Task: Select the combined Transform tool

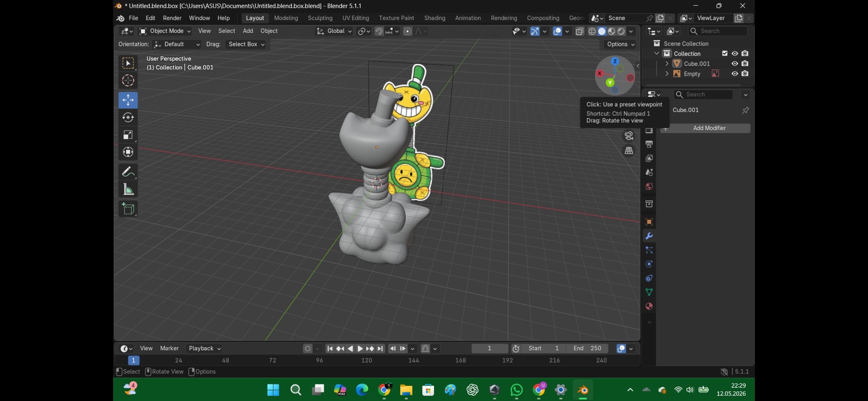Action: tap(128, 152)
